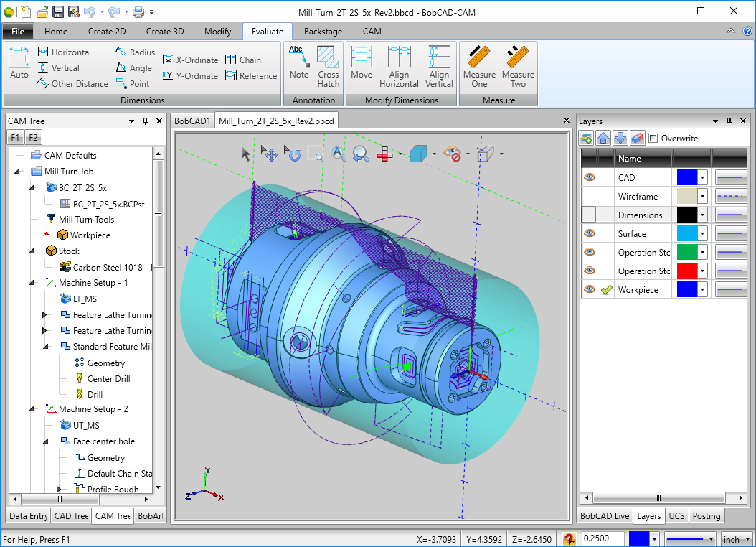This screenshot has width=756, height=547.
Task: Click the File button
Action: click(18, 32)
